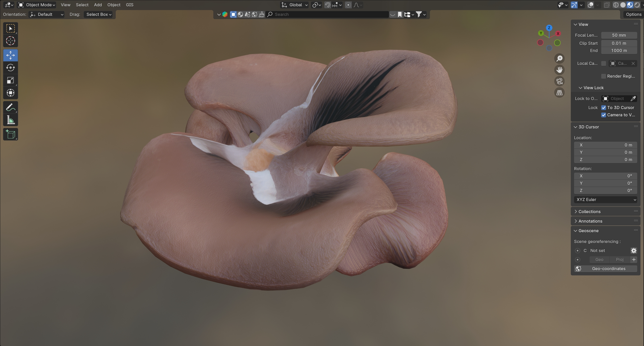Choose the Add Cube tool
This screenshot has width=644, height=346.
tap(10, 134)
